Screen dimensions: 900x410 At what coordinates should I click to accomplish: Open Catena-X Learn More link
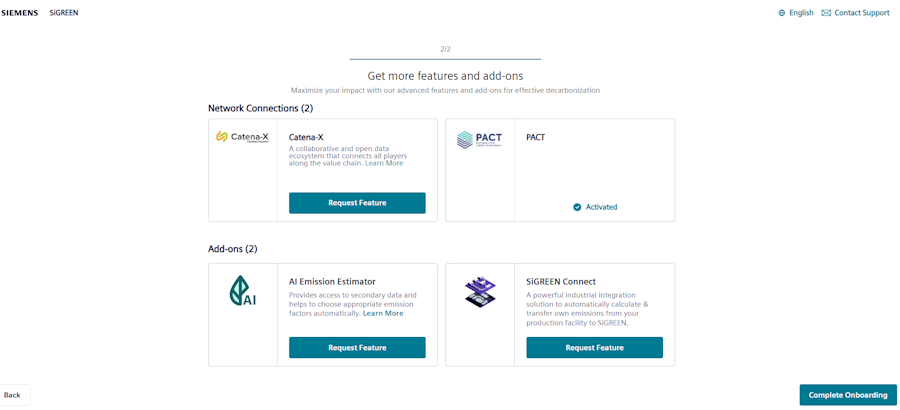[x=384, y=163]
